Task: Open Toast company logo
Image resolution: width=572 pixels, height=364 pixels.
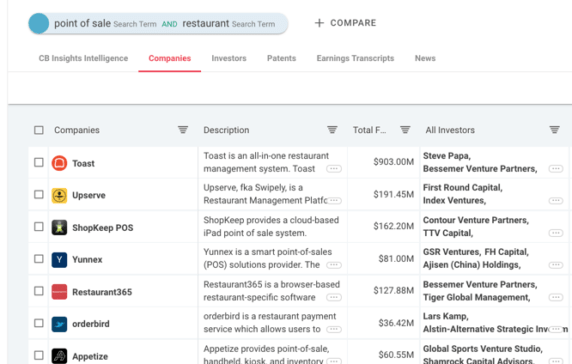Action: [x=59, y=163]
